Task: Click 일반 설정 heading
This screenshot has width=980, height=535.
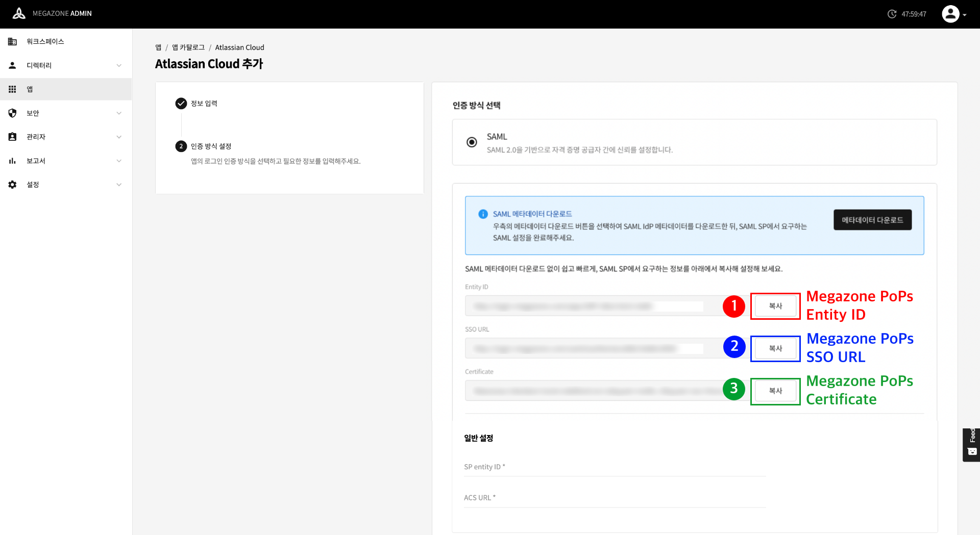Action: [478, 438]
